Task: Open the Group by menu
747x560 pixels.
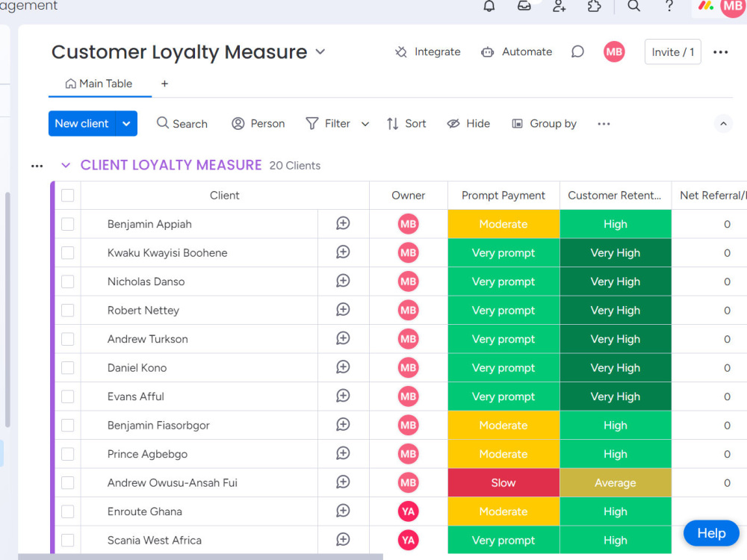Action: coord(544,124)
